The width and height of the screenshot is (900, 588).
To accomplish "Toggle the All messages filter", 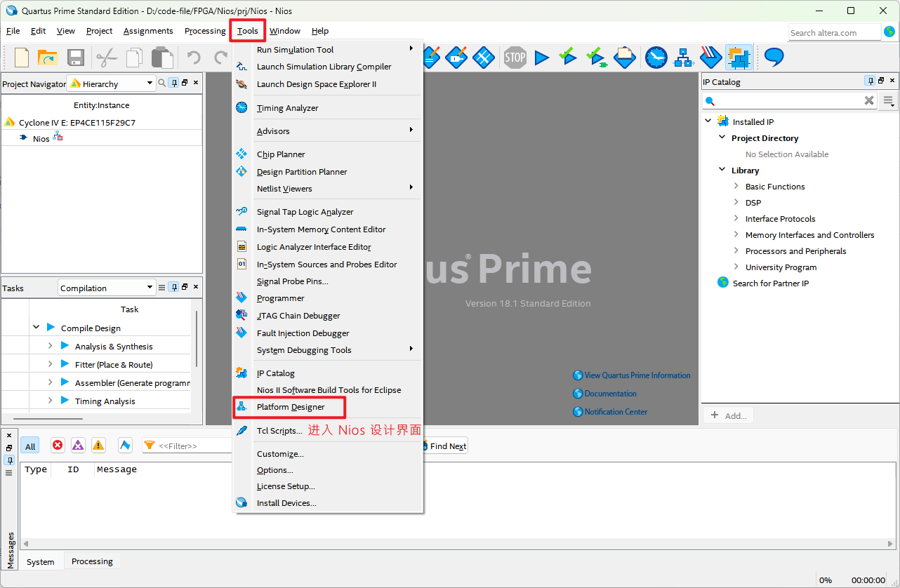I will (x=30, y=446).
